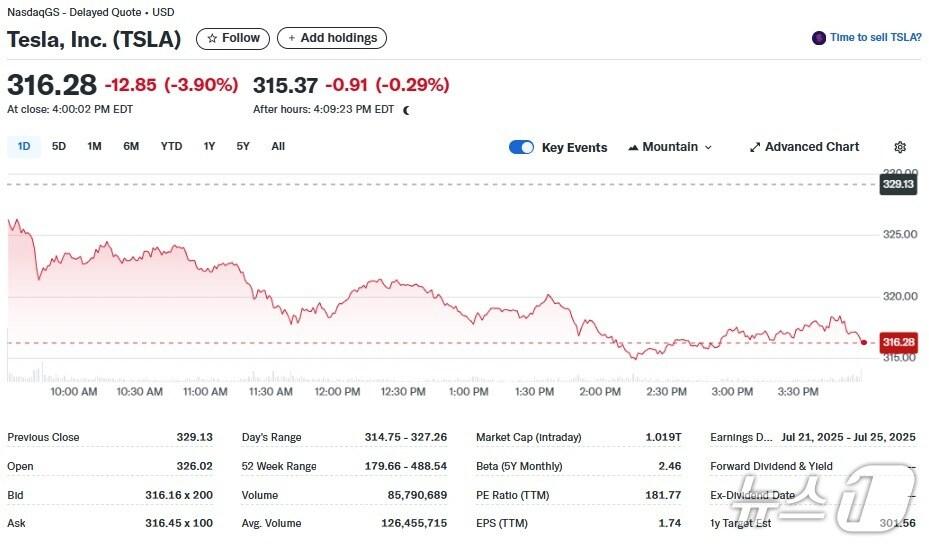Select the 1Y time range
Screen dimensions: 929x546
[x=209, y=146]
